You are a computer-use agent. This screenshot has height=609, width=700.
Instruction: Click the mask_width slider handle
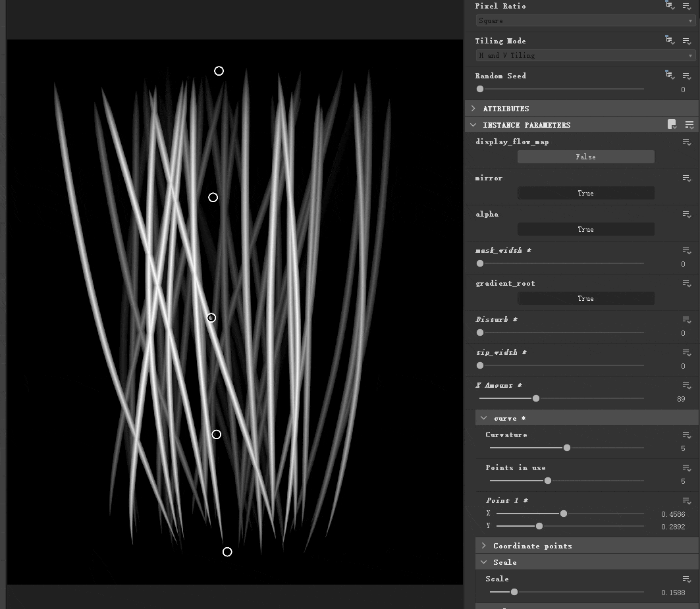pos(480,263)
